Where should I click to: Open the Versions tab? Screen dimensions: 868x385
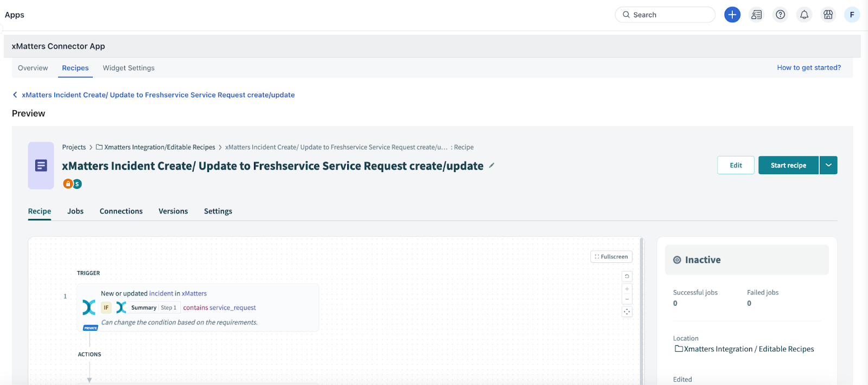pos(173,211)
